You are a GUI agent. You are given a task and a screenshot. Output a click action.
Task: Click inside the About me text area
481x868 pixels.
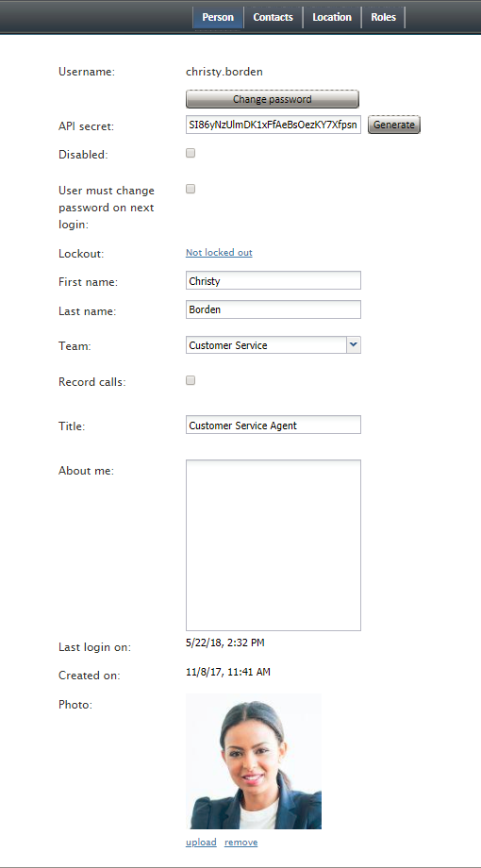coord(274,545)
